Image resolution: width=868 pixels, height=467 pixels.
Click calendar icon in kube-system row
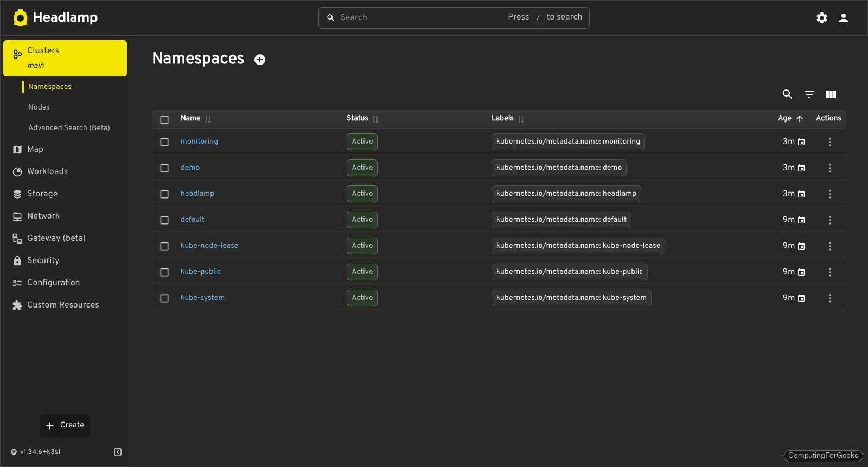click(801, 298)
